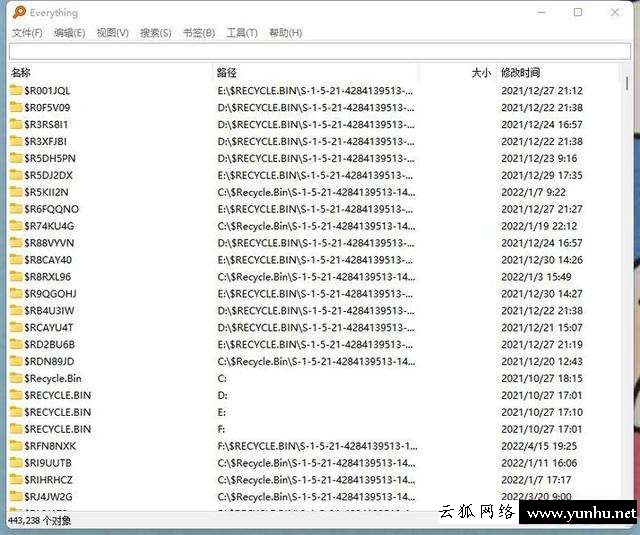Click the Everything search input box
Screen dimensions: 640x535
click(x=320, y=51)
